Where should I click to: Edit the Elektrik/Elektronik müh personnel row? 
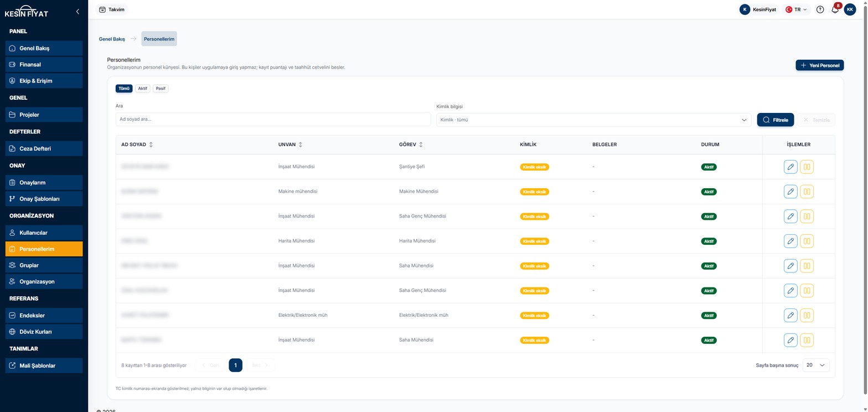point(790,315)
